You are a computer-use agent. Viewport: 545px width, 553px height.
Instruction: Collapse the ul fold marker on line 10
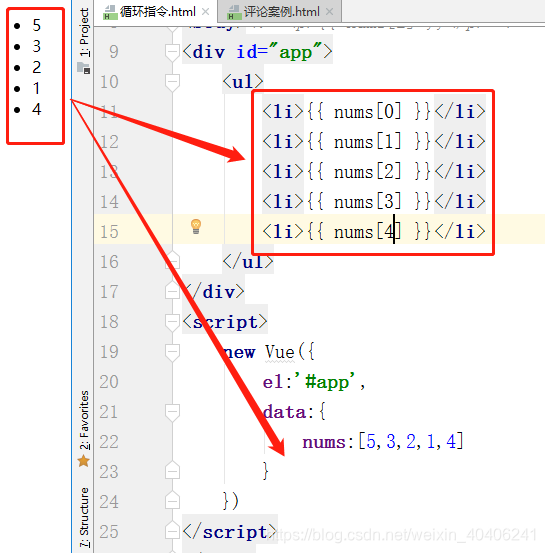[x=172, y=83]
